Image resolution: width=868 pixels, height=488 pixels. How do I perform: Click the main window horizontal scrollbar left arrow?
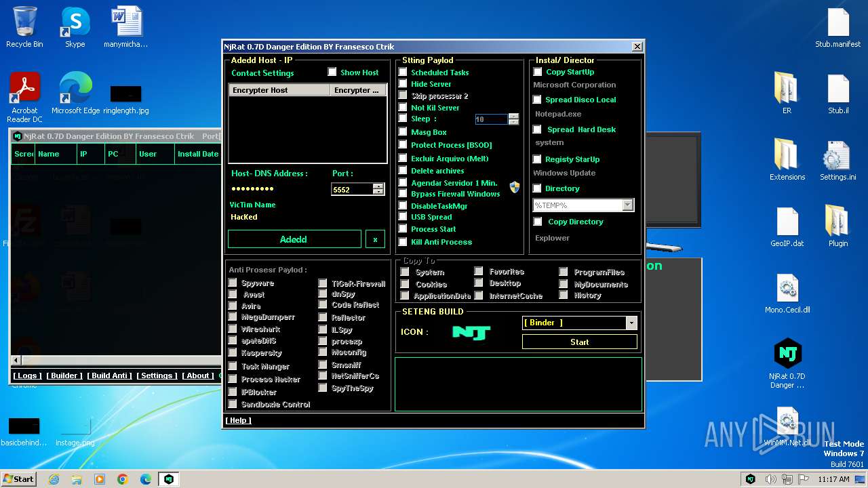coord(16,361)
